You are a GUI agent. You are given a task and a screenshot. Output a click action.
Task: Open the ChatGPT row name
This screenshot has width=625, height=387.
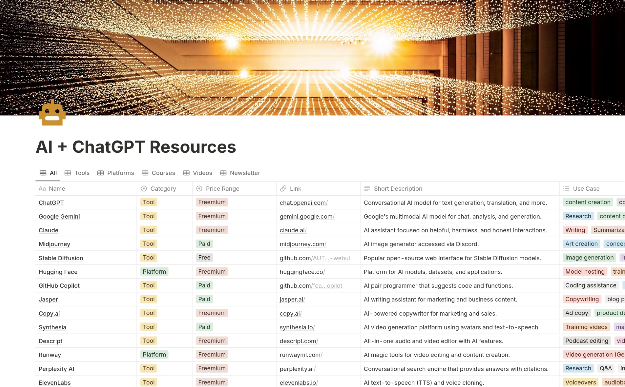coord(51,202)
